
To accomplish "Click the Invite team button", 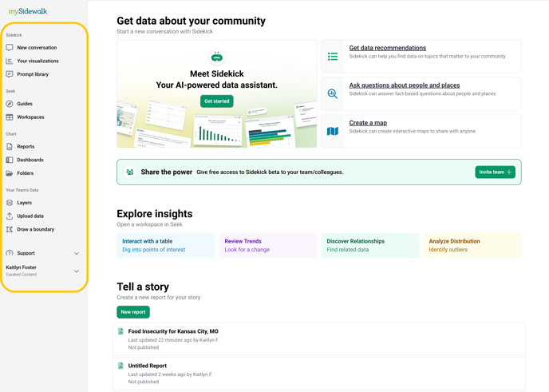I will point(495,172).
